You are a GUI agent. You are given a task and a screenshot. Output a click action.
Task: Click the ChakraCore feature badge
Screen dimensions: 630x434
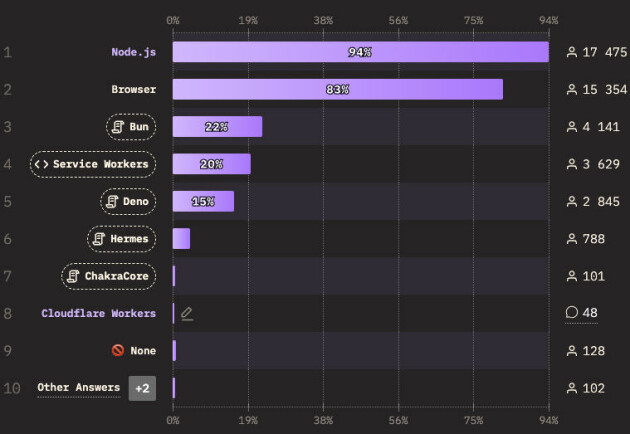click(108, 276)
